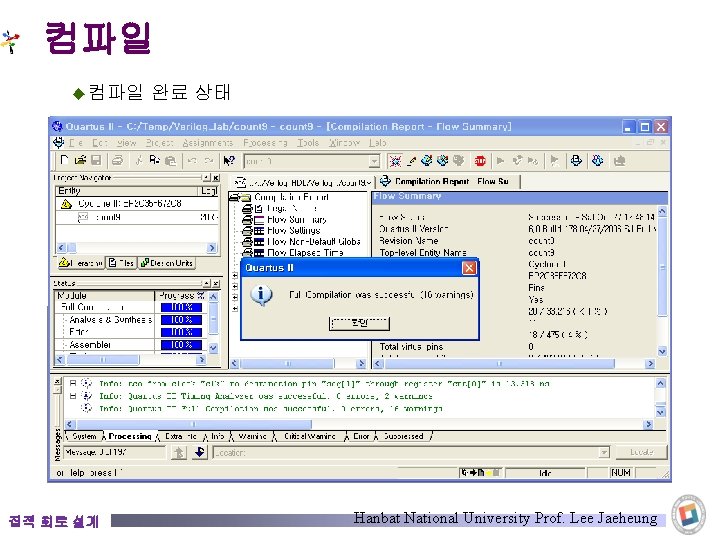
Task: Switch to the Verilog HDL file document tab
Action: click(x=303, y=183)
